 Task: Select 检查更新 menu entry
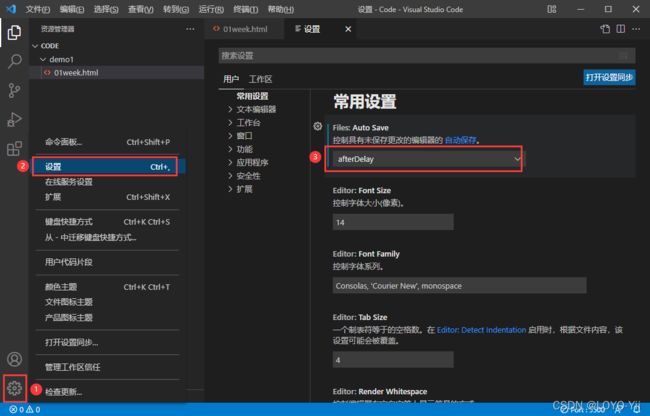pyautogui.click(x=107, y=392)
